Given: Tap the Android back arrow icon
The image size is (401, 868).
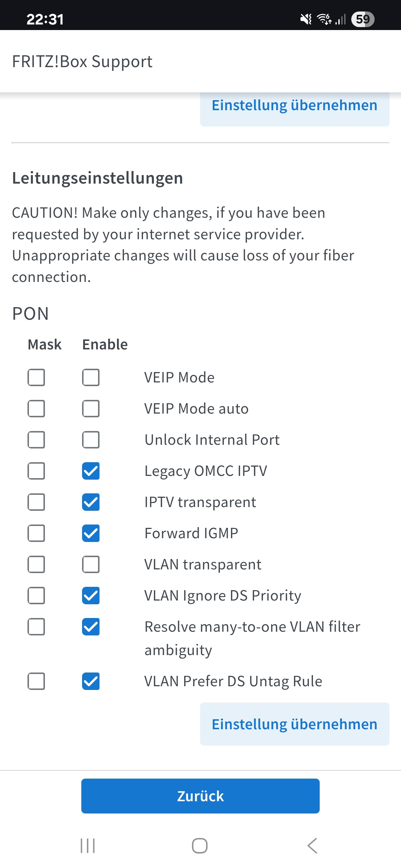Looking at the screenshot, I should pyautogui.click(x=312, y=846).
